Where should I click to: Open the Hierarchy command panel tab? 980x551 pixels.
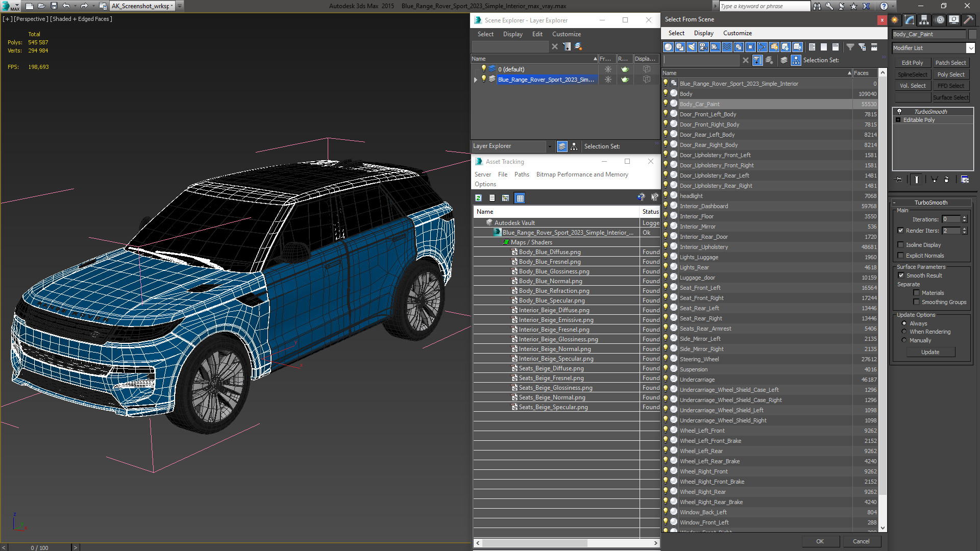click(924, 20)
